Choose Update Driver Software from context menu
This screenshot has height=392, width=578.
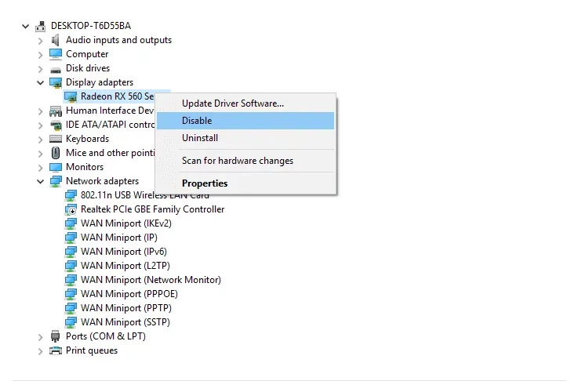click(x=245, y=103)
